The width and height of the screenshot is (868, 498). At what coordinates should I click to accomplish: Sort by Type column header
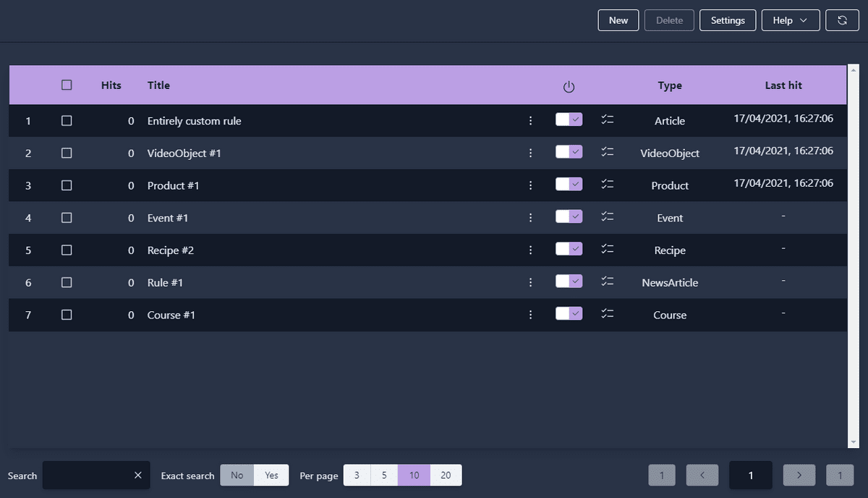pyautogui.click(x=670, y=85)
